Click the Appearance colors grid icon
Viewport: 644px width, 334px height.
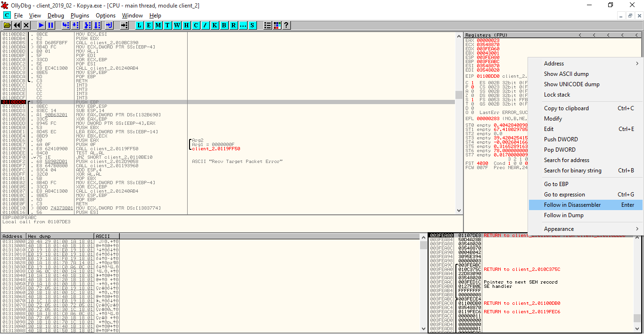click(277, 25)
